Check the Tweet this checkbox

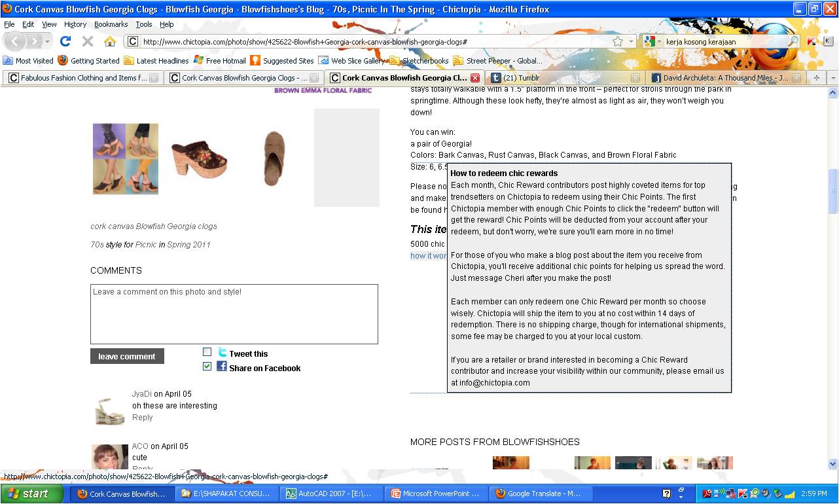click(x=207, y=351)
